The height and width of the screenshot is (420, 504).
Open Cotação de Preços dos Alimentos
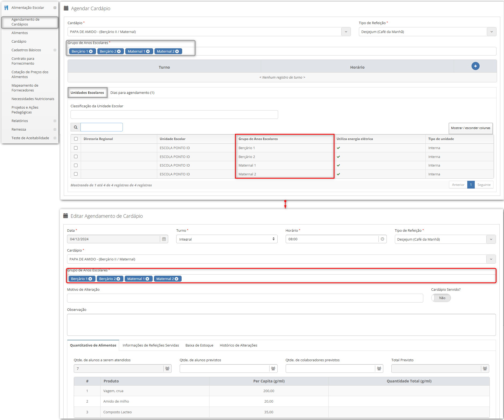pos(30,75)
